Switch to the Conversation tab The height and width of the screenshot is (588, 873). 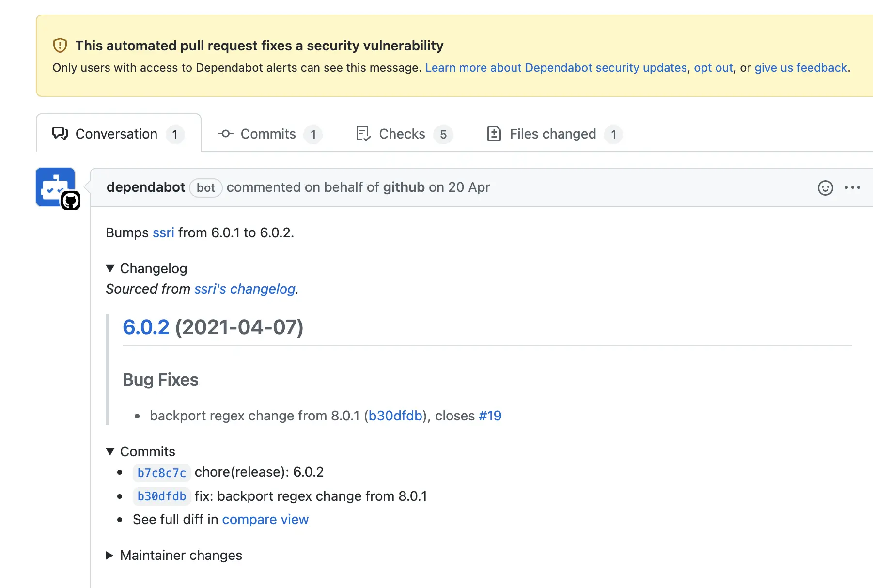(x=119, y=134)
